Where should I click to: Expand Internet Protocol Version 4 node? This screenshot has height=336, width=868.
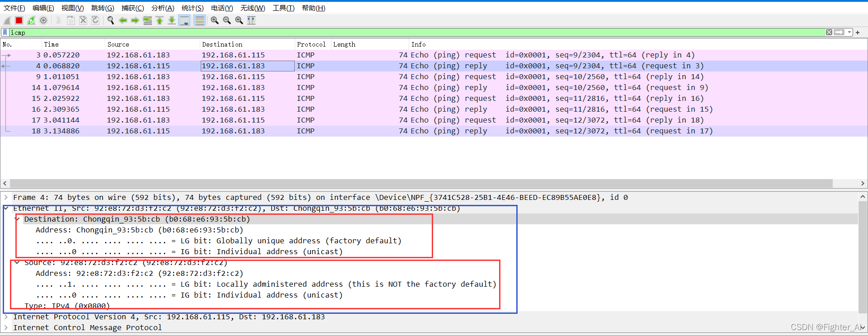tap(6, 317)
